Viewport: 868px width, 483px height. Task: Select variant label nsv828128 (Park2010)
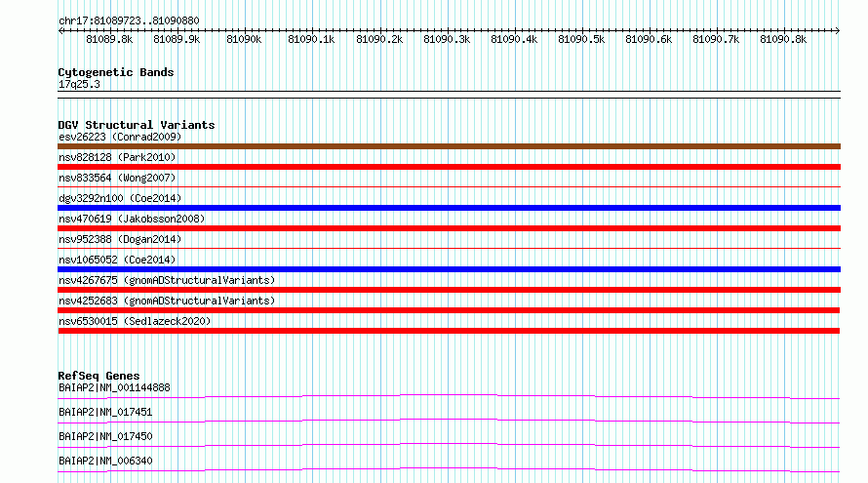tap(117, 157)
